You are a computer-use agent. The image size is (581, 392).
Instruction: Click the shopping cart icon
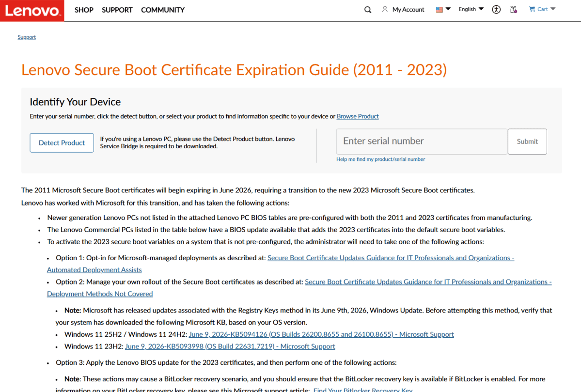coord(532,9)
